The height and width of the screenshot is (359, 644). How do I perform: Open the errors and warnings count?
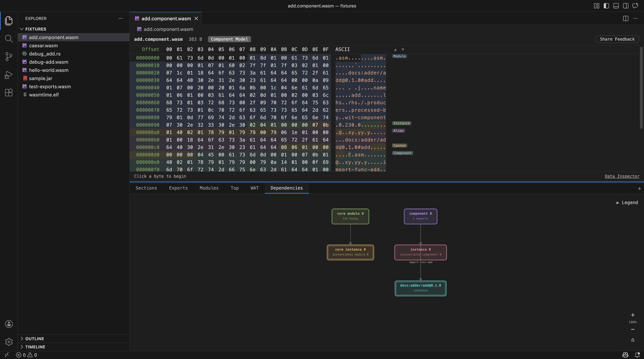(x=26, y=355)
